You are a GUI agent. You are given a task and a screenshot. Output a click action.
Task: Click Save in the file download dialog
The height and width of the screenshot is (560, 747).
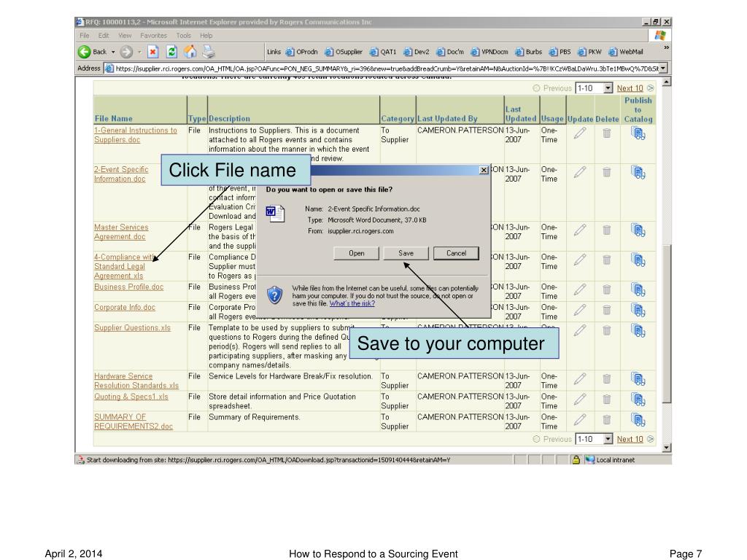[x=406, y=253]
